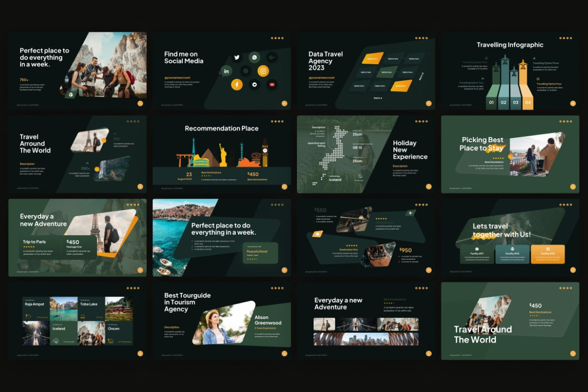The image size is (588, 392).
Task: Click the Data Travel Agency 2023 heading
Action: click(325, 61)
